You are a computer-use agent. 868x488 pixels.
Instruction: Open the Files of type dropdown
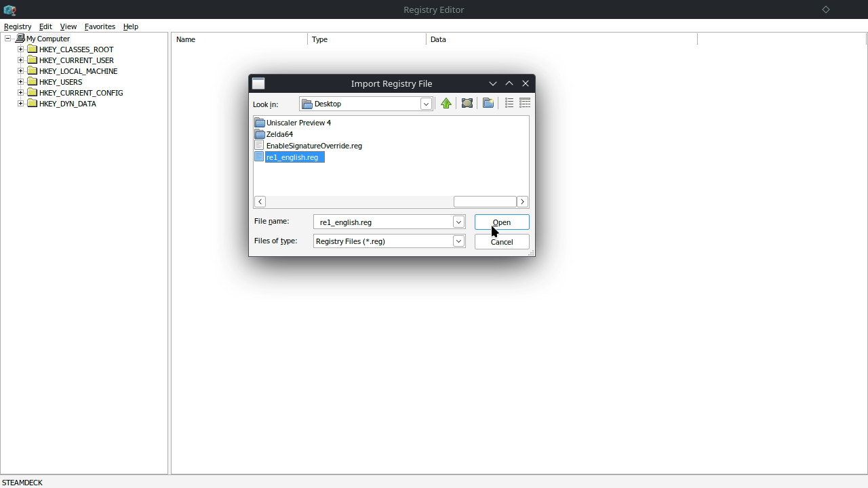tap(458, 241)
